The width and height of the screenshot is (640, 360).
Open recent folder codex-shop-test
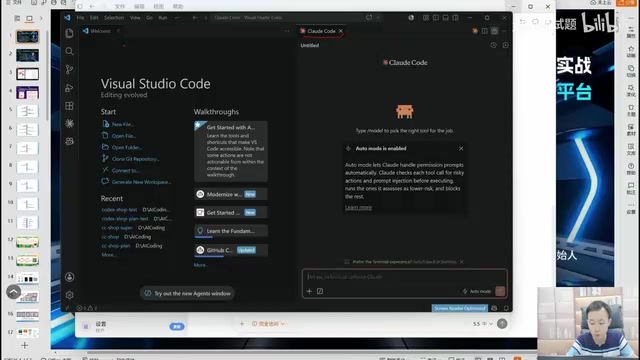tap(119, 209)
